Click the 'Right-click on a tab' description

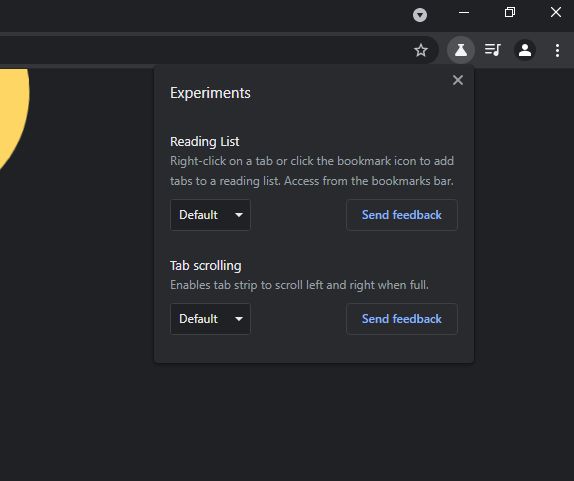312,171
